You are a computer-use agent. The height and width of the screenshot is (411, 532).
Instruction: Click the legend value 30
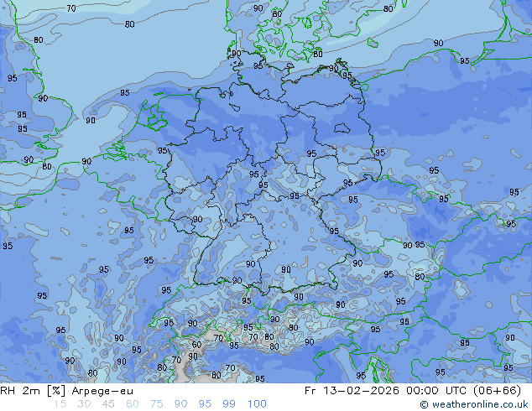point(84,404)
